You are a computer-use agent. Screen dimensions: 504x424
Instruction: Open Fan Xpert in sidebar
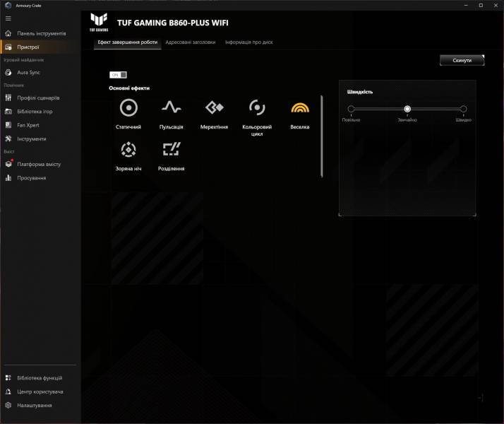(39, 125)
